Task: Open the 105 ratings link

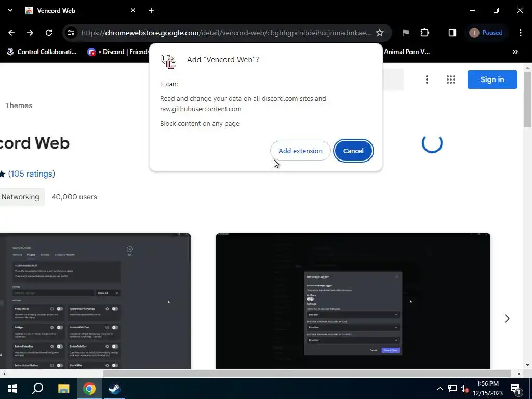Action: 32,174
